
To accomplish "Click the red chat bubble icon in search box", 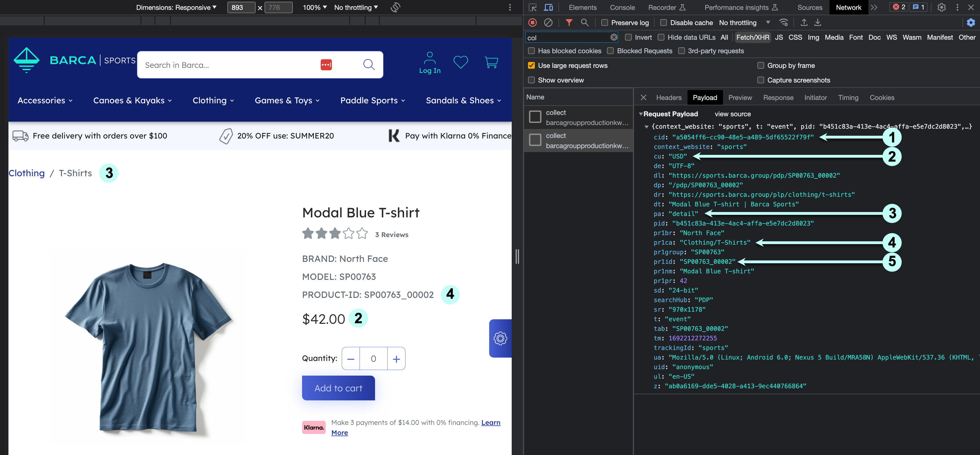I will (326, 65).
